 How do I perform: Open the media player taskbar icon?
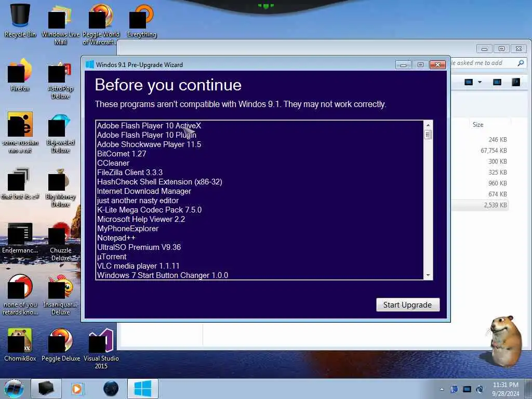[x=77, y=389]
